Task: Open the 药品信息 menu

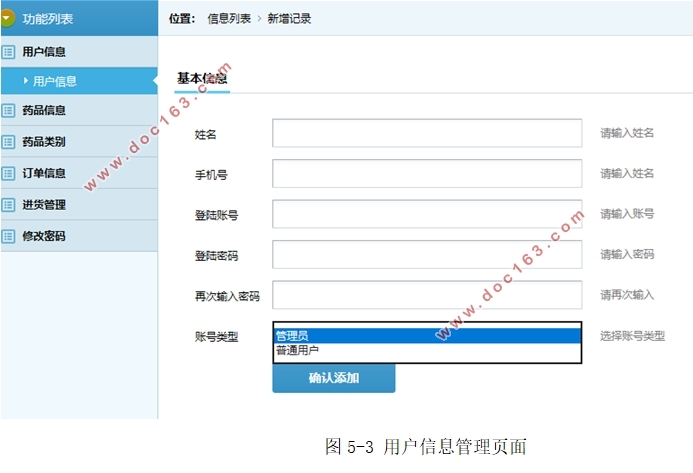Action: pos(79,110)
